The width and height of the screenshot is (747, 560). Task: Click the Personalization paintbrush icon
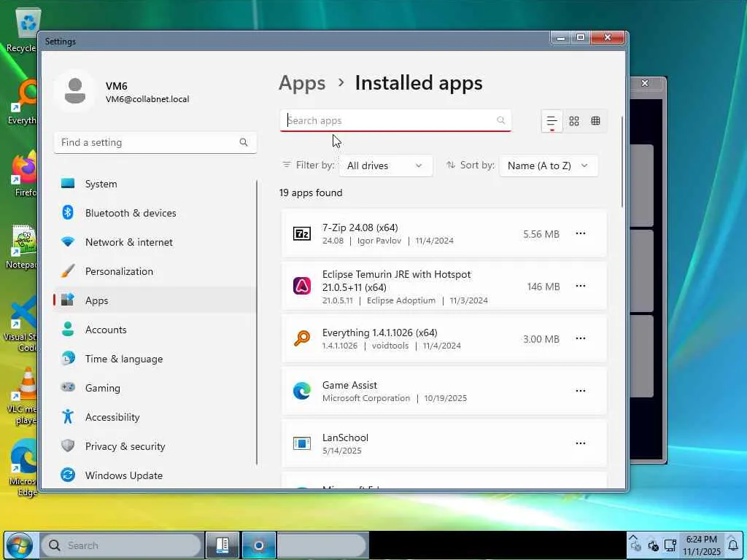pyautogui.click(x=68, y=271)
